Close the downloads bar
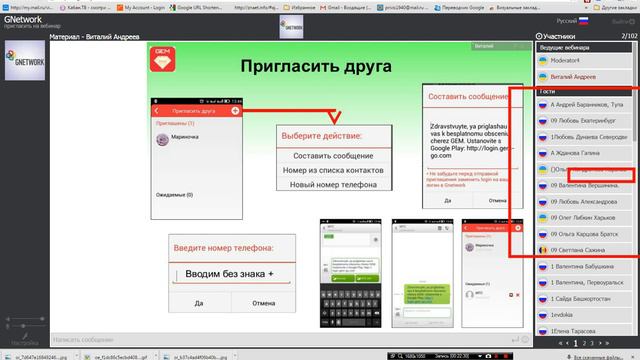The width and height of the screenshot is (640, 360). point(633,357)
